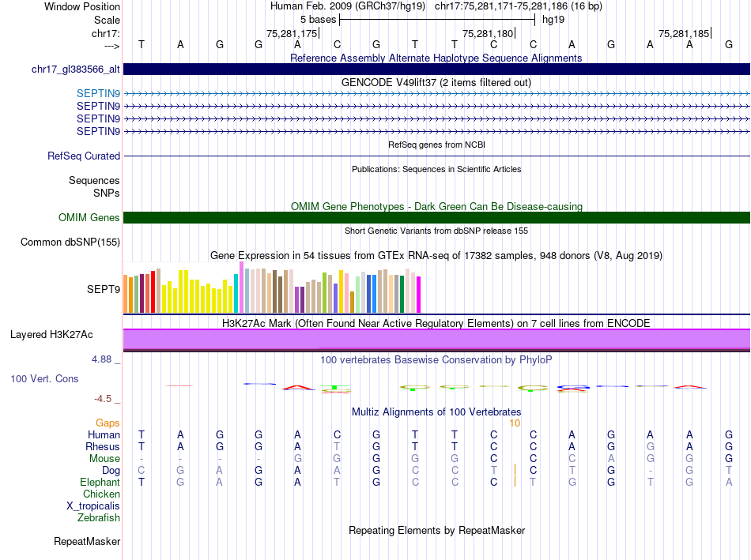Click the 5 bases scale bar
This screenshot has width=751, height=560.
[x=436, y=19]
